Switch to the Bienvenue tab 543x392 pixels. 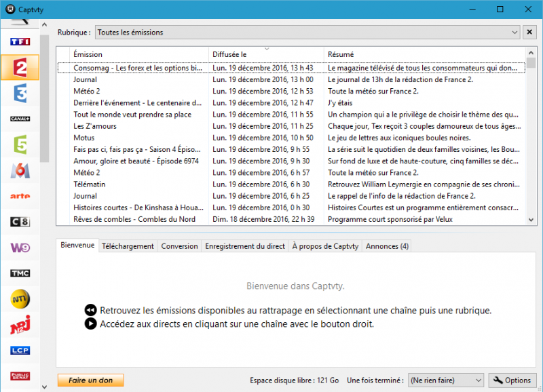[77, 245]
